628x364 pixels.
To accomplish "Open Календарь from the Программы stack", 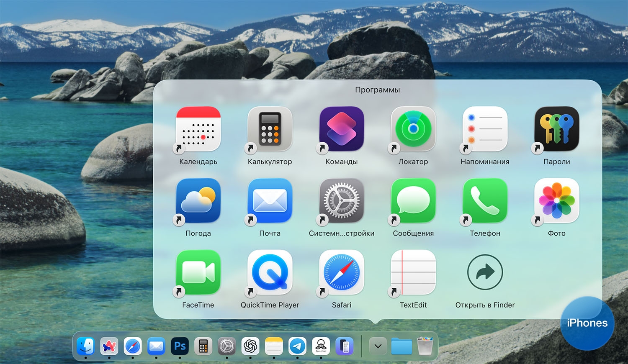I will 198,129.
